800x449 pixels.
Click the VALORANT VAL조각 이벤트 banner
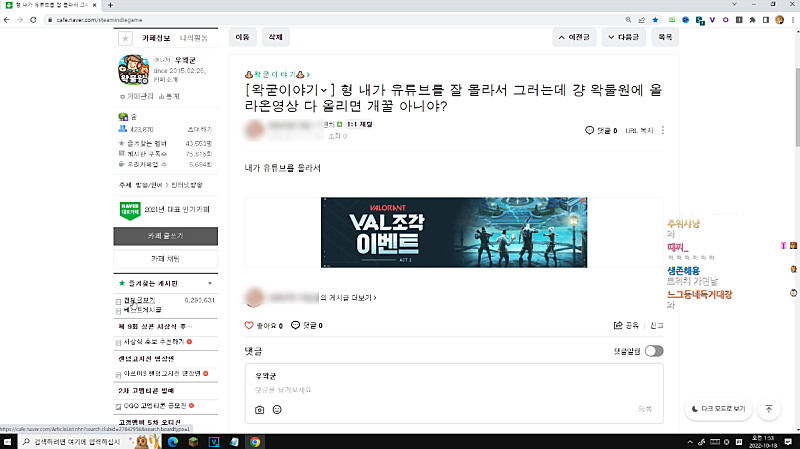coord(454,233)
